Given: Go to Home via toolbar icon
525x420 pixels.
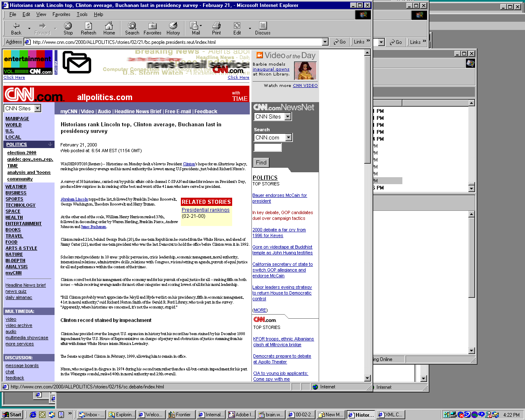Looking at the screenshot, I should [109, 28].
